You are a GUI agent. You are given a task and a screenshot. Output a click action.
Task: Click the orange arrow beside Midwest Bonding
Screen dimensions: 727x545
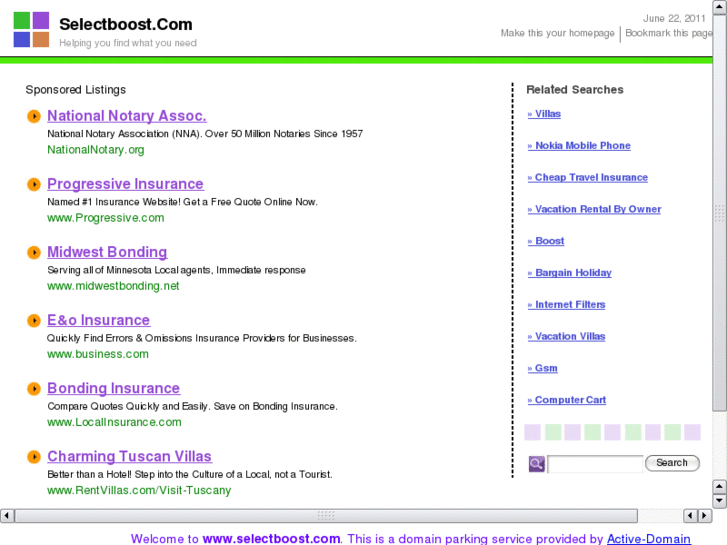[34, 252]
